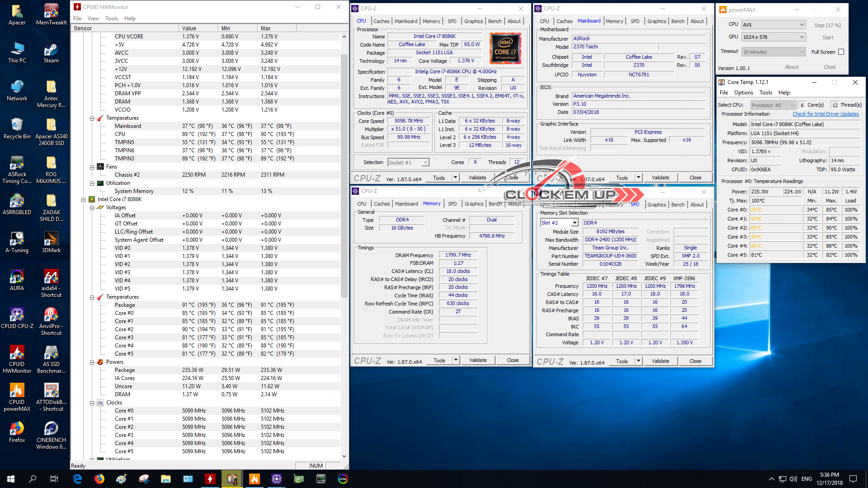This screenshot has height=488, width=868.
Task: Open MemTweakIt desktop shortcut
Action: point(51,14)
